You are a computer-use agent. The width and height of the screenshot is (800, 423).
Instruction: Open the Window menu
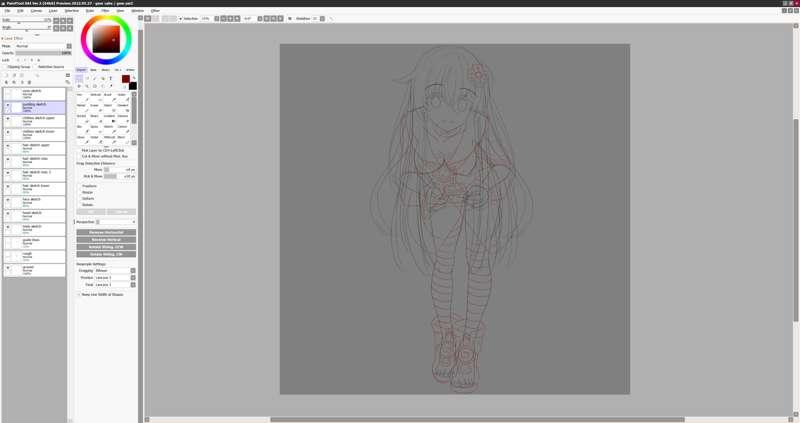coord(138,11)
